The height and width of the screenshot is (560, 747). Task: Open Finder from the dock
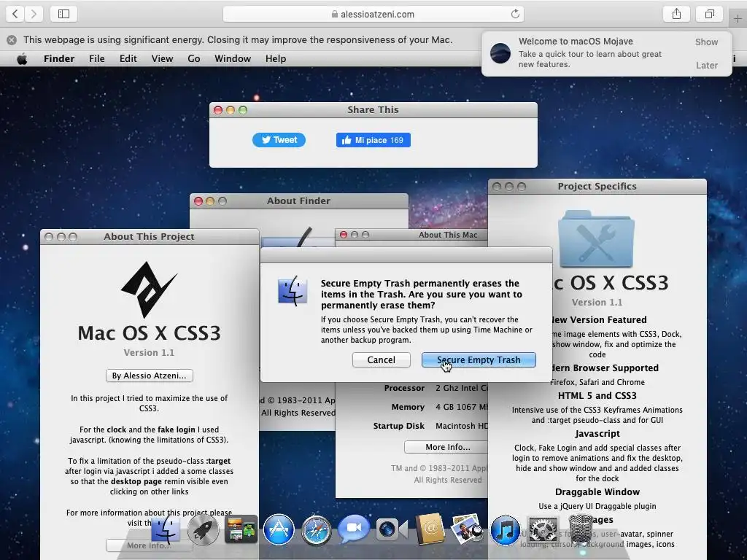166,529
